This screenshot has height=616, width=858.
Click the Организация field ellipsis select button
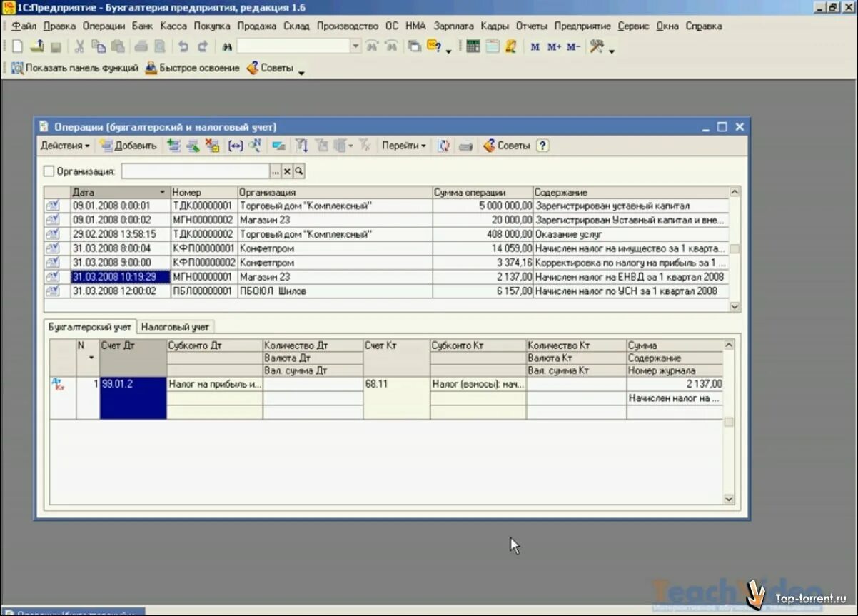coord(276,171)
